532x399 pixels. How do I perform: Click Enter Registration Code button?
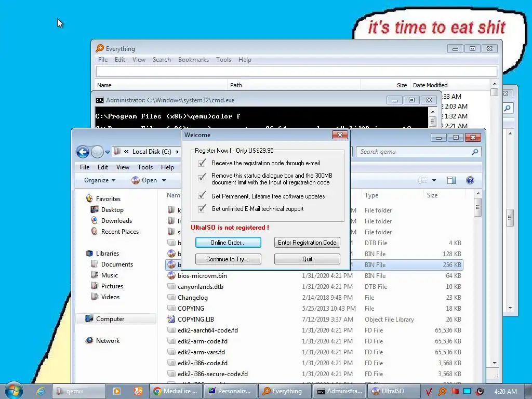click(x=307, y=243)
